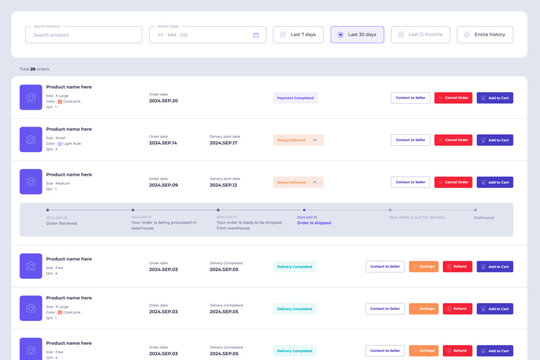
Task: Request Exchange for X Large Delivery Completed order
Action: [424, 309]
